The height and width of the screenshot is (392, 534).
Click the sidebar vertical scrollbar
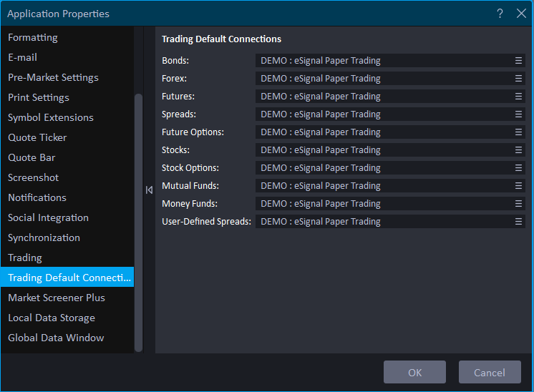pyautogui.click(x=138, y=223)
